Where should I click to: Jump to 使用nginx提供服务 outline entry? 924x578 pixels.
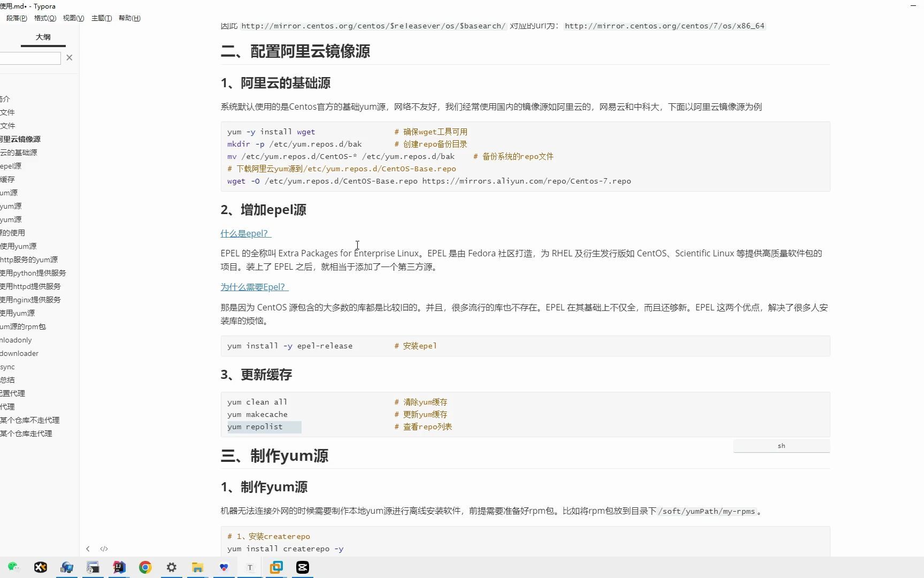(x=30, y=300)
